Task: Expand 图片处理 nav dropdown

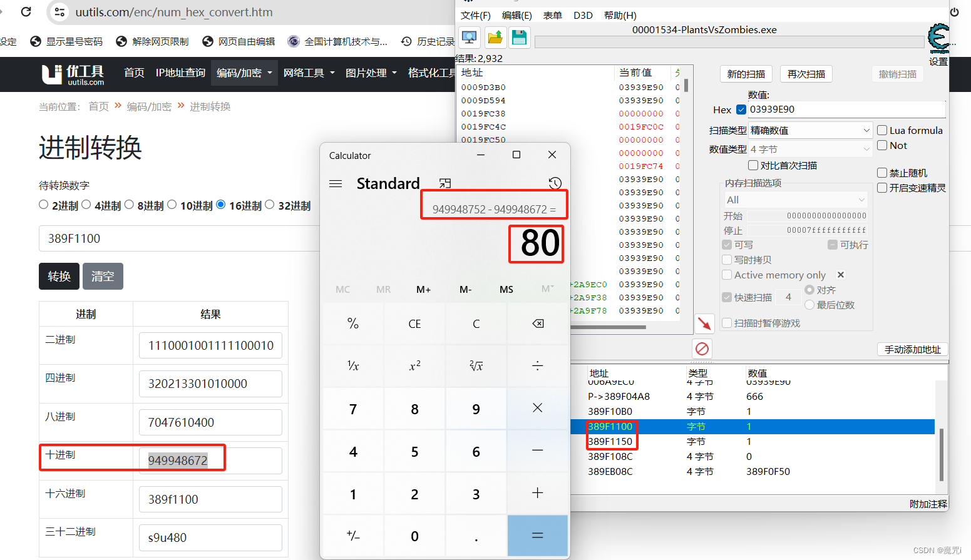Action: (x=371, y=73)
